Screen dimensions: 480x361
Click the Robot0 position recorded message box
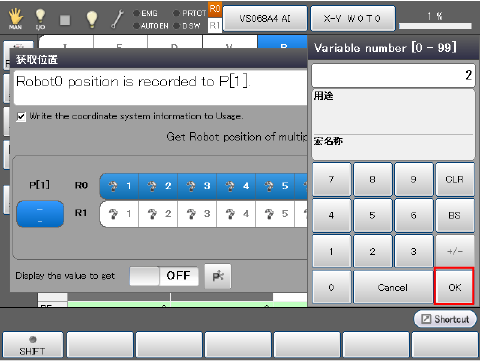point(160,87)
